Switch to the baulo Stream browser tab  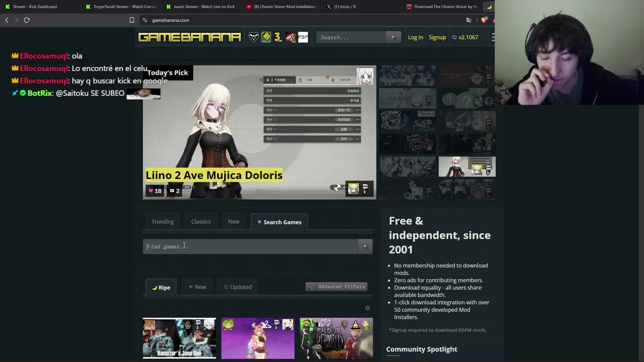[x=201, y=7]
